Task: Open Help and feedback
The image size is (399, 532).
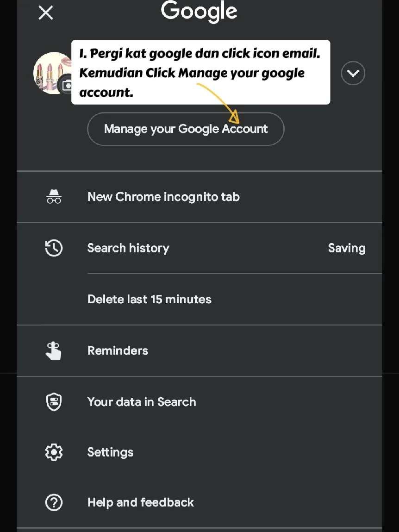Action: pyautogui.click(x=141, y=502)
